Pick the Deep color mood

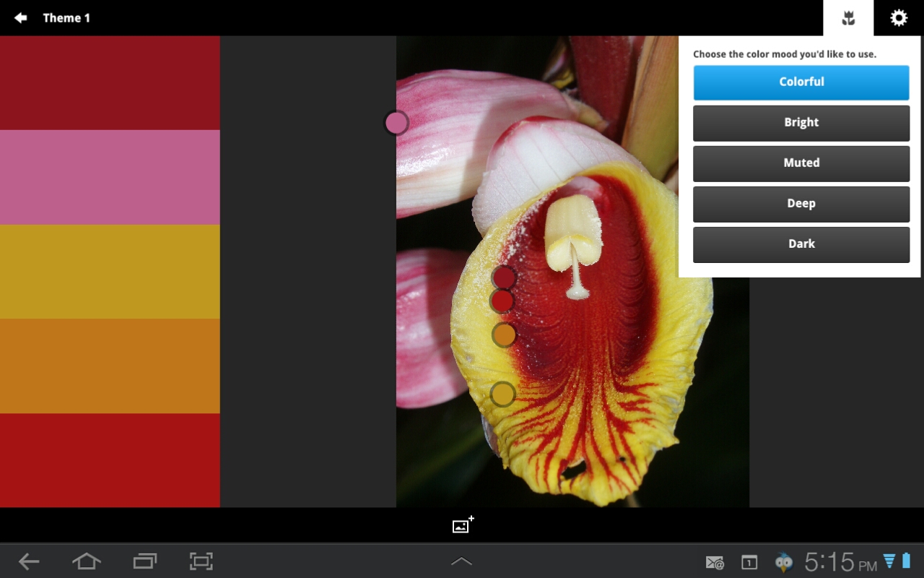(801, 204)
